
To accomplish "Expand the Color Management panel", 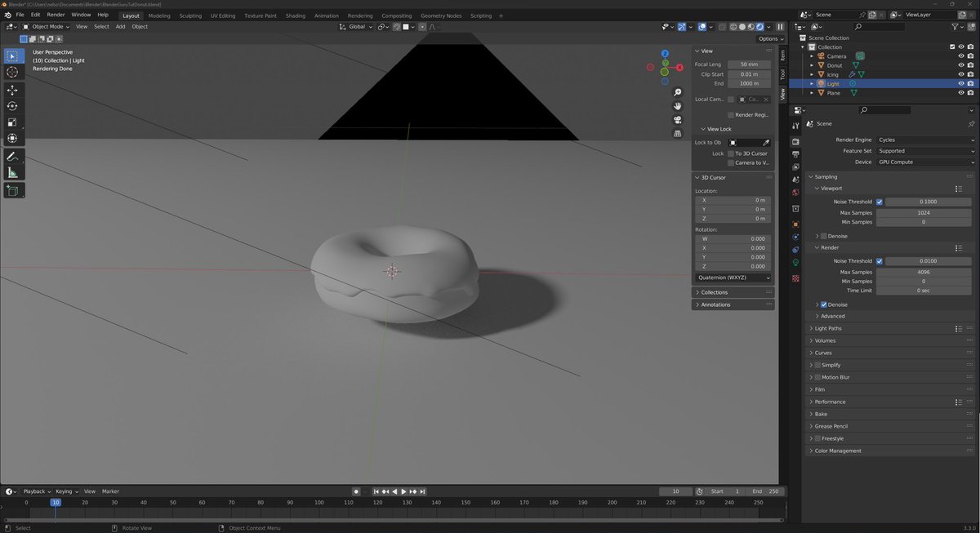I will point(838,451).
